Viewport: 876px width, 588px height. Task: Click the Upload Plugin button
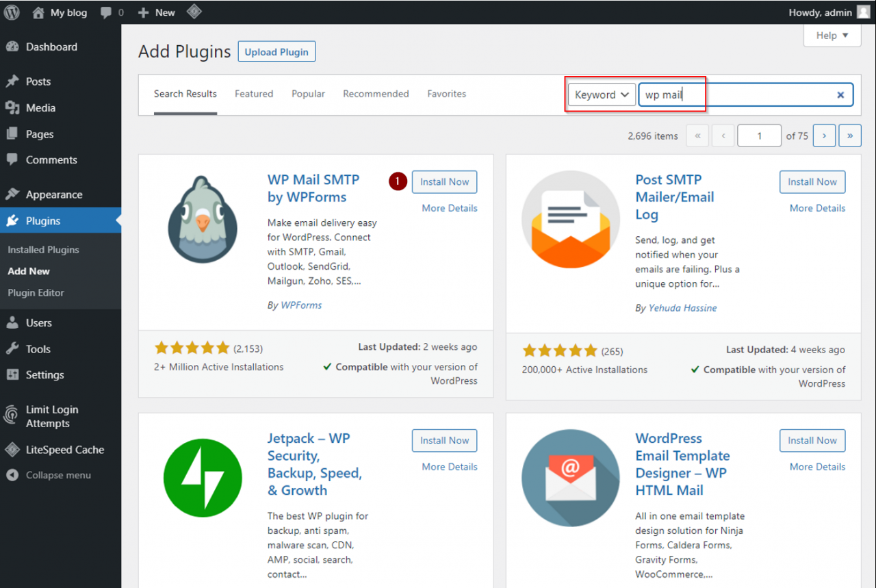coord(276,52)
